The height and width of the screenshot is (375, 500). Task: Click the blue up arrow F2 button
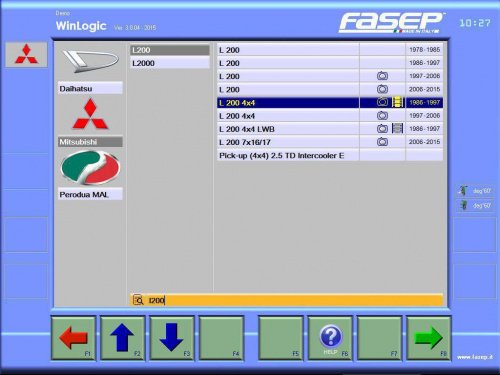(122, 338)
